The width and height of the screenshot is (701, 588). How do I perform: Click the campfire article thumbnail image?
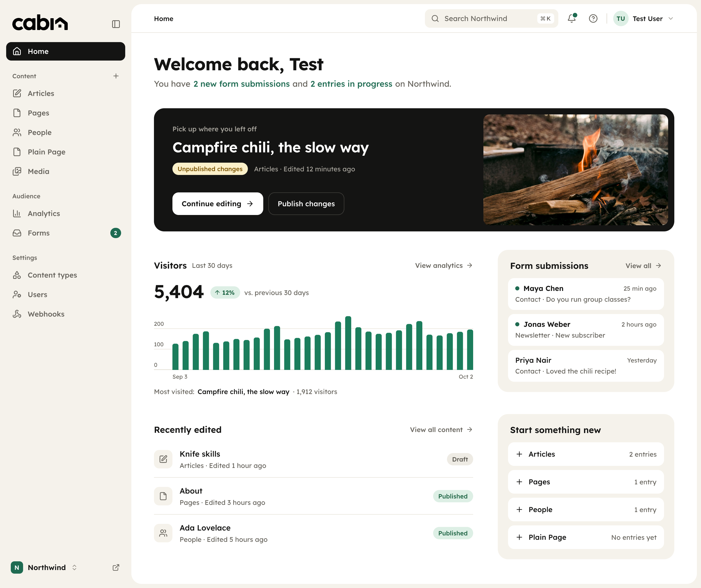pos(576,170)
